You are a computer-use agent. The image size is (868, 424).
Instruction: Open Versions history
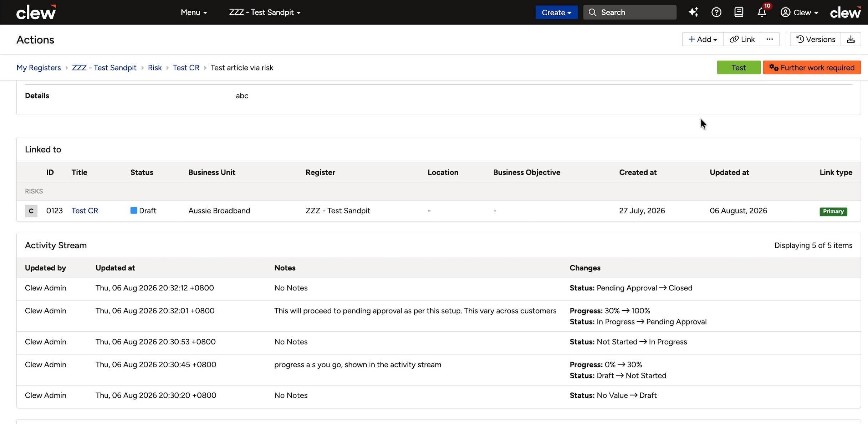click(x=816, y=39)
